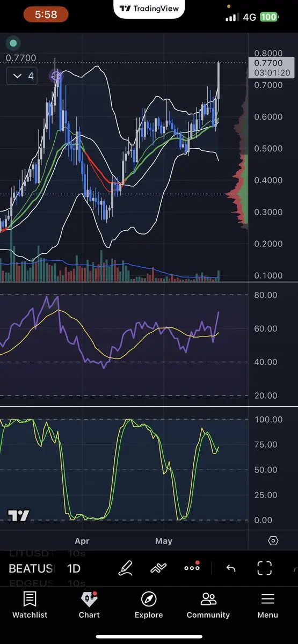Tap the stochastic 25.00 scale label
Viewport: 298px width, 644px height.
265,495
